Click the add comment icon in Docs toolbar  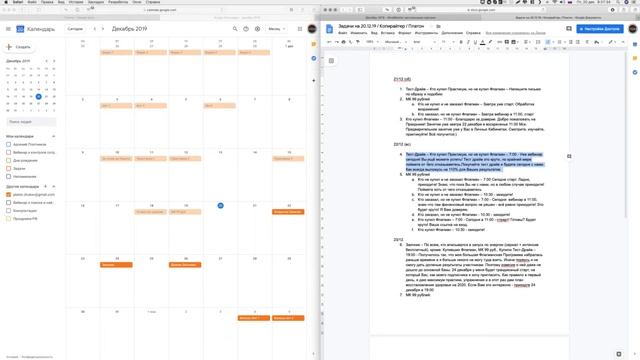coord(507,42)
